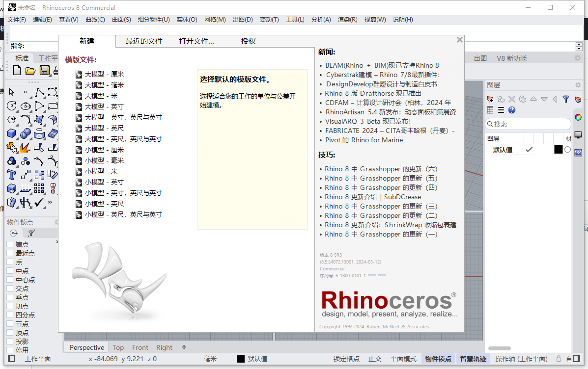Toggle 正交 mode in the status bar
The height and width of the screenshot is (369, 588).
click(375, 359)
